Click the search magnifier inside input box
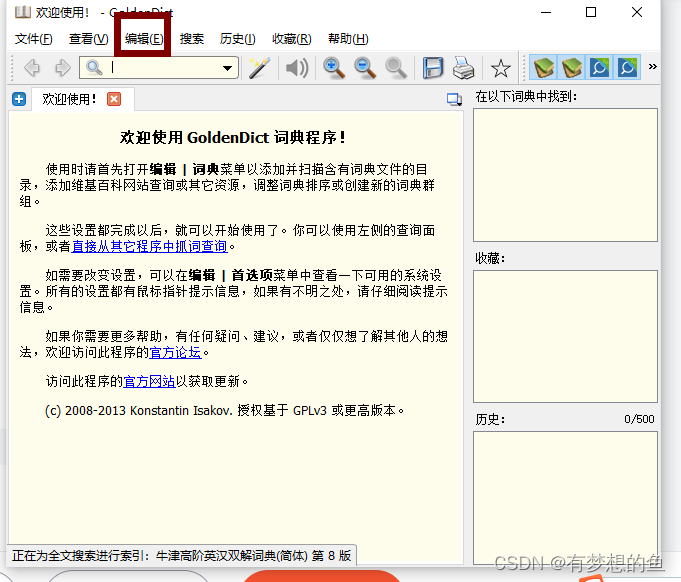This screenshot has height=582, width=681. [94, 68]
